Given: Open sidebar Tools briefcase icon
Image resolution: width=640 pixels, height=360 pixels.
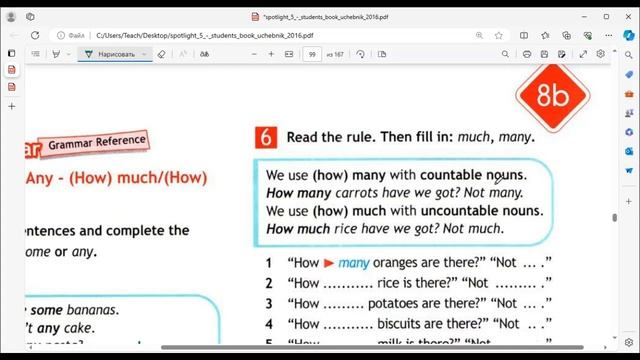Looking at the screenshot, I should (x=629, y=94).
